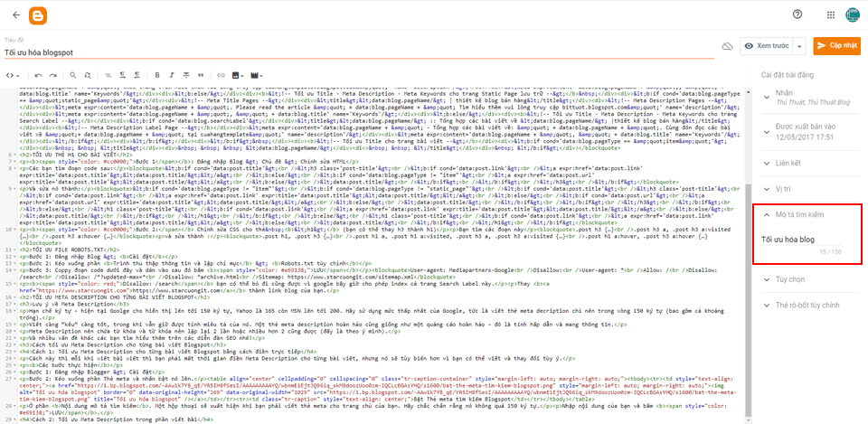Undo the last edit

pos(38,75)
